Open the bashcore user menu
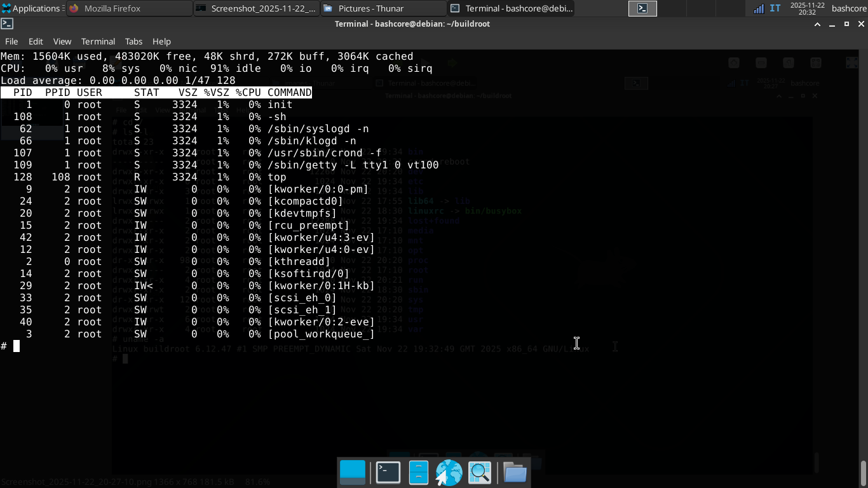The height and width of the screenshot is (488, 868). tap(849, 8)
